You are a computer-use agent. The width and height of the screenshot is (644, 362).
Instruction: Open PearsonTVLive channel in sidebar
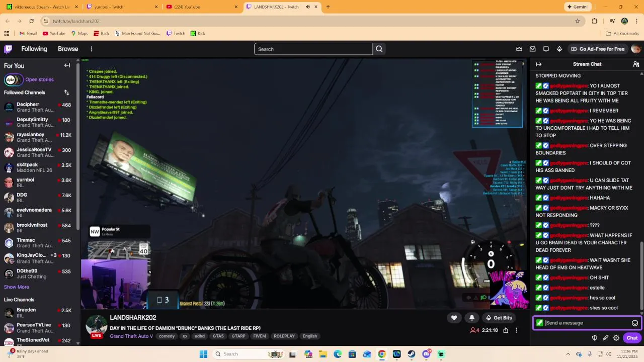(x=39, y=328)
